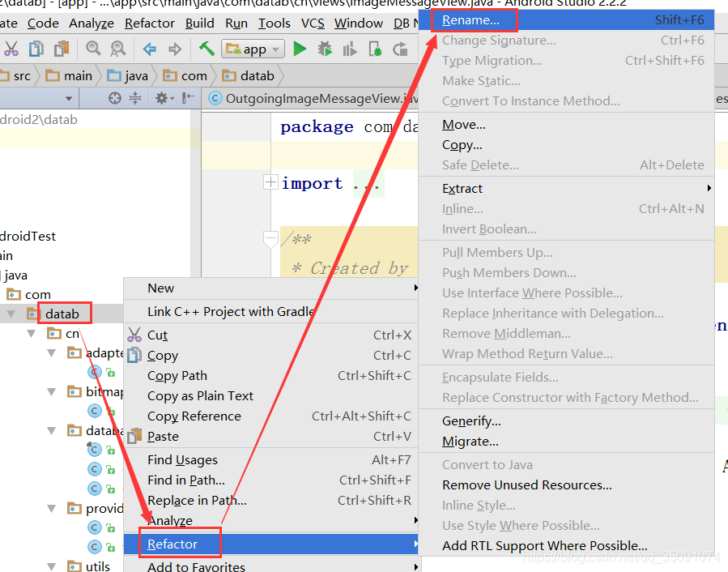Viewport: 728px width, 572px height.
Task: Click the Copy toolbar icon
Action: [x=36, y=49]
